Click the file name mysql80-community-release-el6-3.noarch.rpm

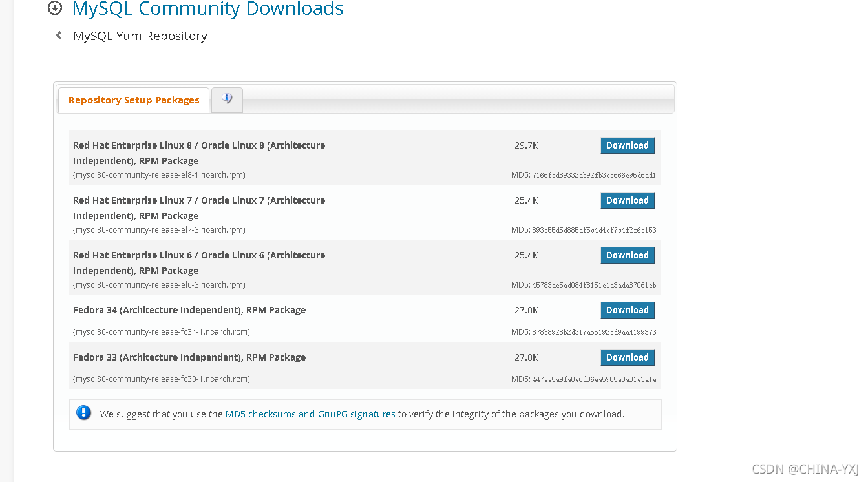[x=159, y=285]
